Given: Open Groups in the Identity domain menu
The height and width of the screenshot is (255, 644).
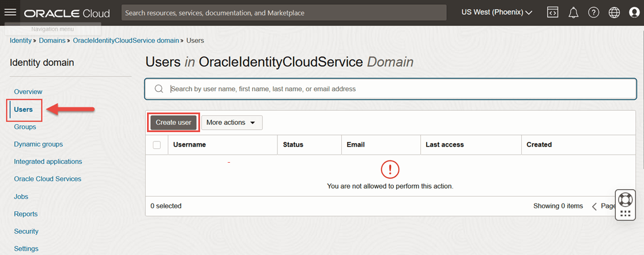Looking at the screenshot, I should point(25,127).
